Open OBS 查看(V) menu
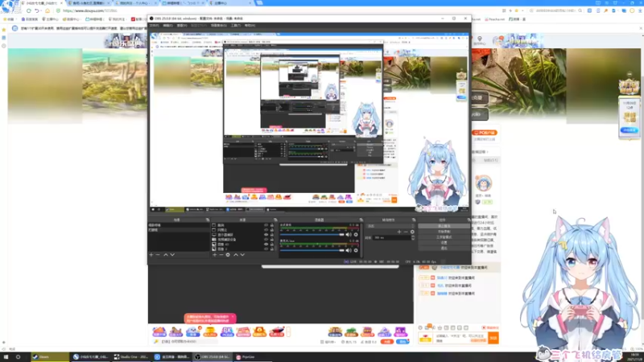This screenshot has width=644, height=362. (182, 26)
